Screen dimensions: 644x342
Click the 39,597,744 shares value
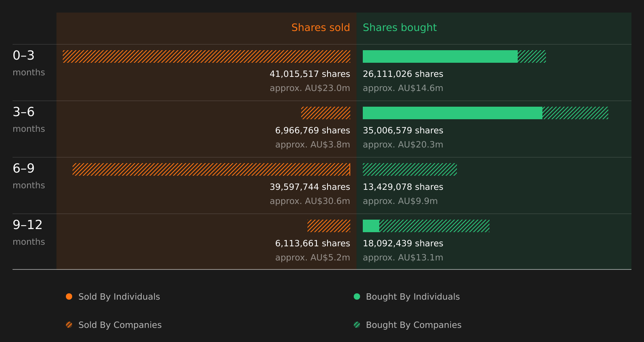pyautogui.click(x=310, y=187)
